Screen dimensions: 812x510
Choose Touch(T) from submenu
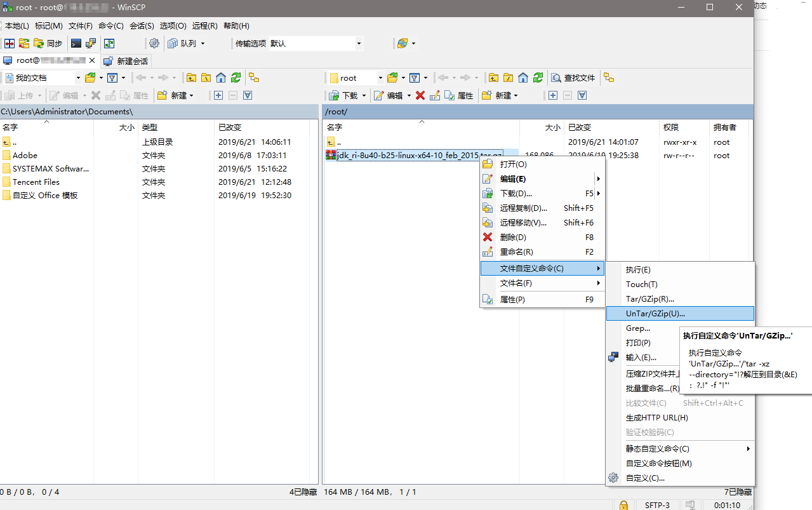point(680,284)
